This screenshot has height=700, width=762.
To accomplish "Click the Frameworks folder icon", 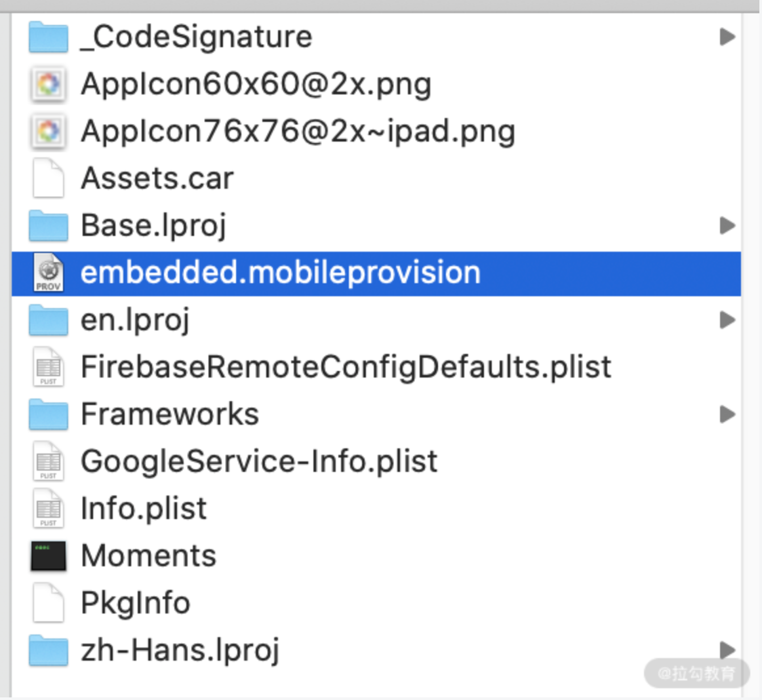I will [x=49, y=414].
